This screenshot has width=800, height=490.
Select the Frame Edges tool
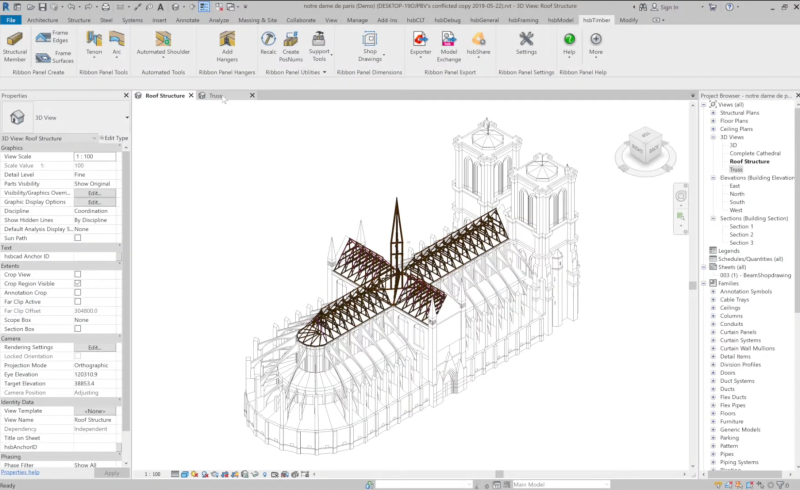tap(53, 37)
